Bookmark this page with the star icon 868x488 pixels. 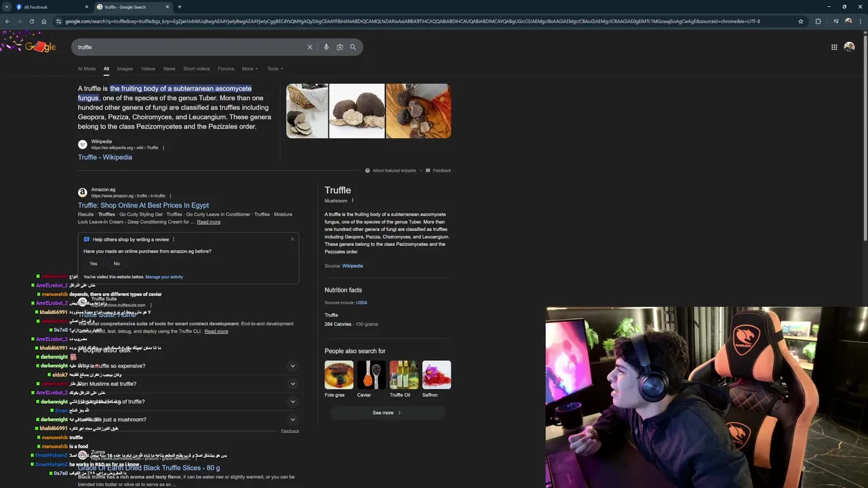click(x=801, y=21)
